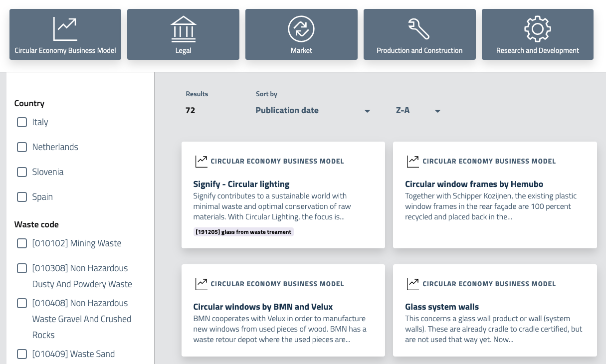Click chart icon on Circular window frames card
Viewport: 606px width, 364px height.
coord(413,161)
